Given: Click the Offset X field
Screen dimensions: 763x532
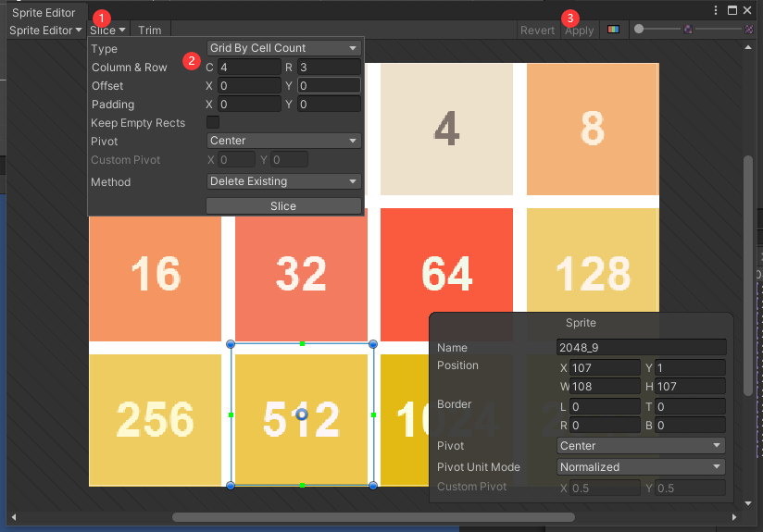Looking at the screenshot, I should [x=249, y=86].
